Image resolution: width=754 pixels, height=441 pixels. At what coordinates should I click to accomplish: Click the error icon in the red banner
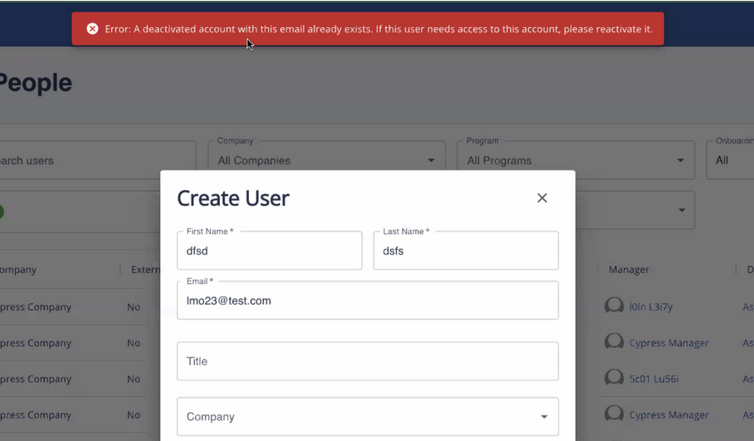(x=93, y=29)
